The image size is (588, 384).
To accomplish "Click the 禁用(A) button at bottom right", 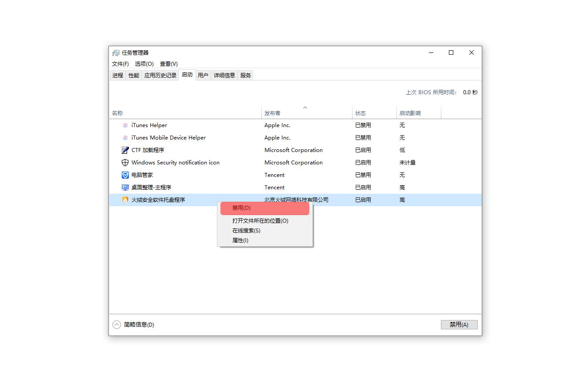I will point(459,324).
